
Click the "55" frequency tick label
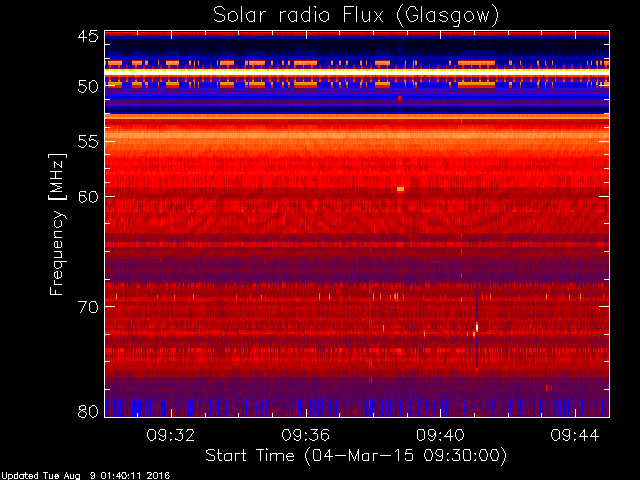click(88, 142)
